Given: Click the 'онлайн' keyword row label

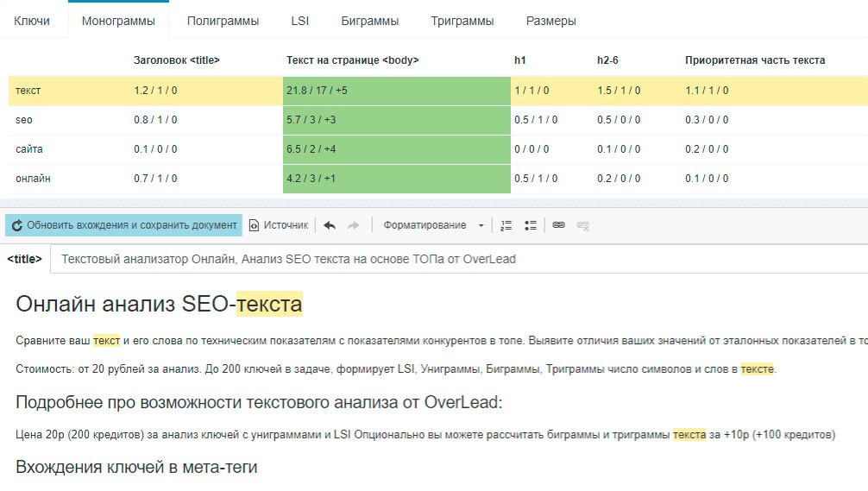Looking at the screenshot, I should point(33,179).
